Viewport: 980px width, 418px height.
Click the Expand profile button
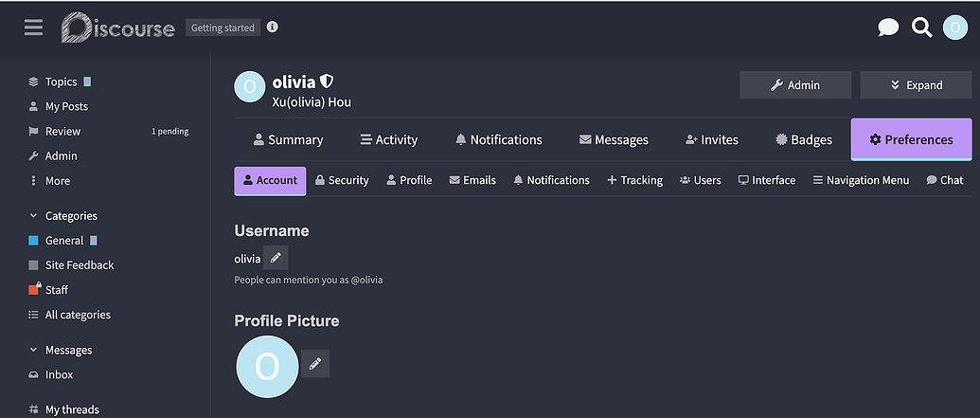[x=916, y=85]
